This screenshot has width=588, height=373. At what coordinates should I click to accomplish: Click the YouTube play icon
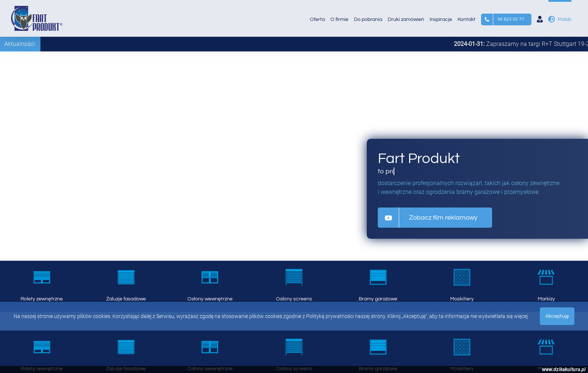[388, 218]
